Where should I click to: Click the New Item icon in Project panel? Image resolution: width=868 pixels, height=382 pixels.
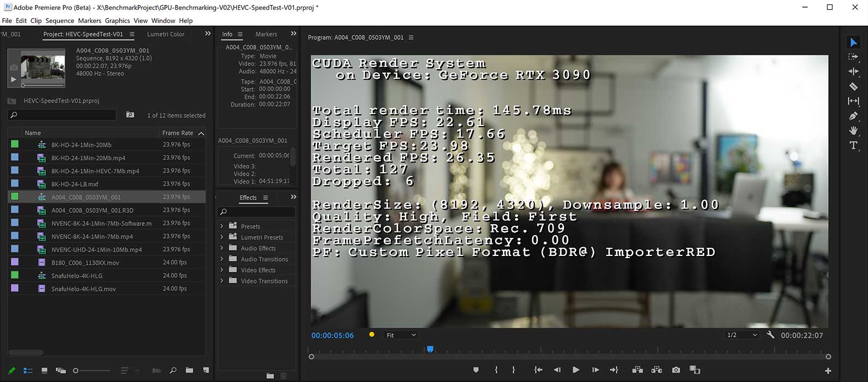[x=206, y=371]
